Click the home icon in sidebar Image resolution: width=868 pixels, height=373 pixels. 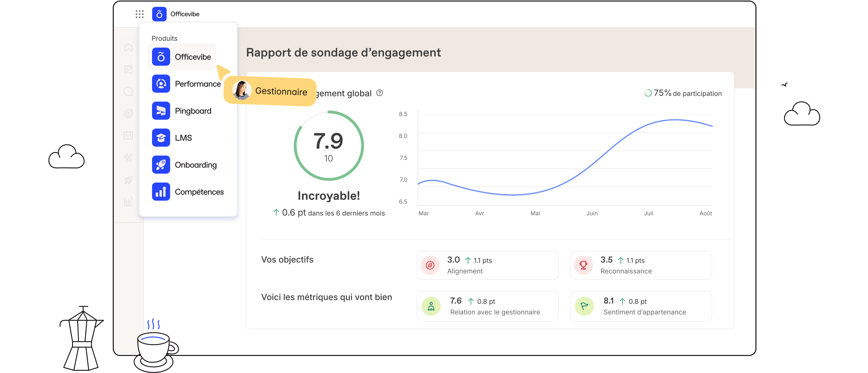pyautogui.click(x=128, y=47)
